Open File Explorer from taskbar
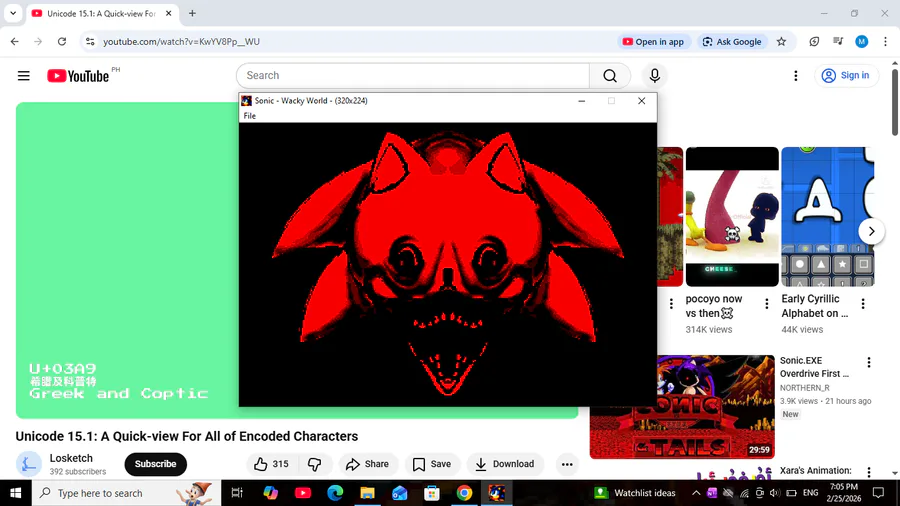Viewport: 900px width, 506px height. (367, 493)
